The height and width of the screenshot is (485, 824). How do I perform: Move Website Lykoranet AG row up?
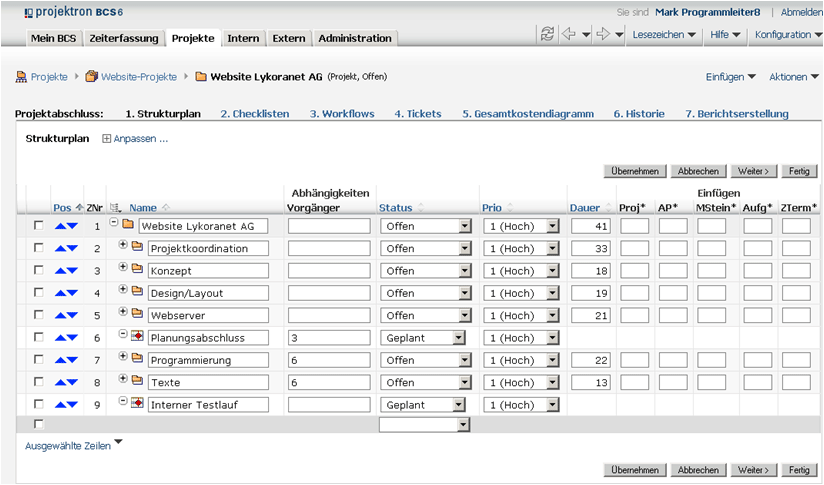[60, 226]
